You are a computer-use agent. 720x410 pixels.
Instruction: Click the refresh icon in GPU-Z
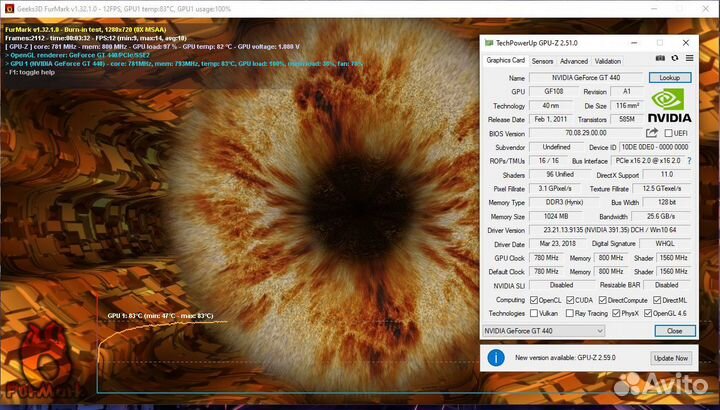point(675,60)
